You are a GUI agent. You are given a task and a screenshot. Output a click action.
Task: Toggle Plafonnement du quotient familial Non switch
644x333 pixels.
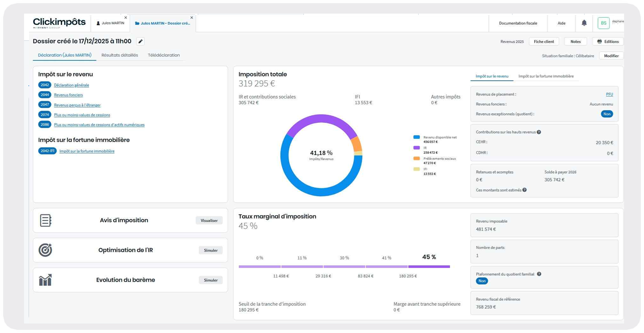(x=482, y=281)
